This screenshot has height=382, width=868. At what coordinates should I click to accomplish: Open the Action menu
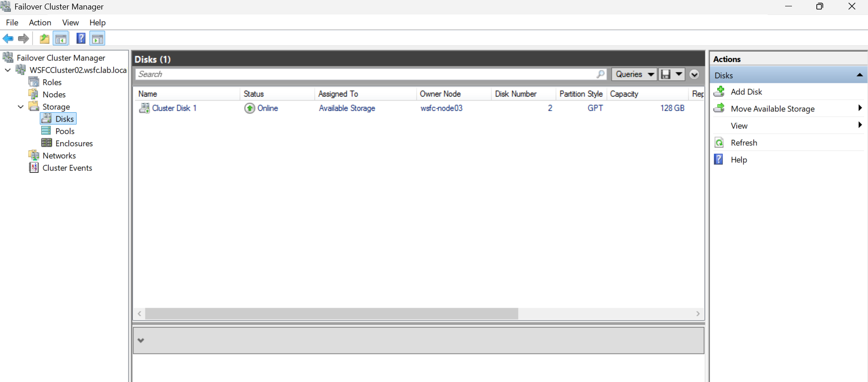click(40, 23)
